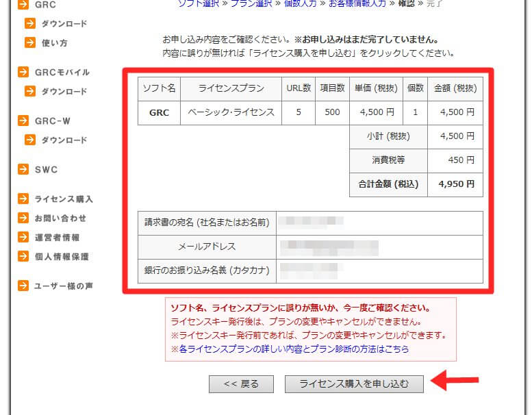
Task: Go to the SWC page
Action: click(46, 169)
